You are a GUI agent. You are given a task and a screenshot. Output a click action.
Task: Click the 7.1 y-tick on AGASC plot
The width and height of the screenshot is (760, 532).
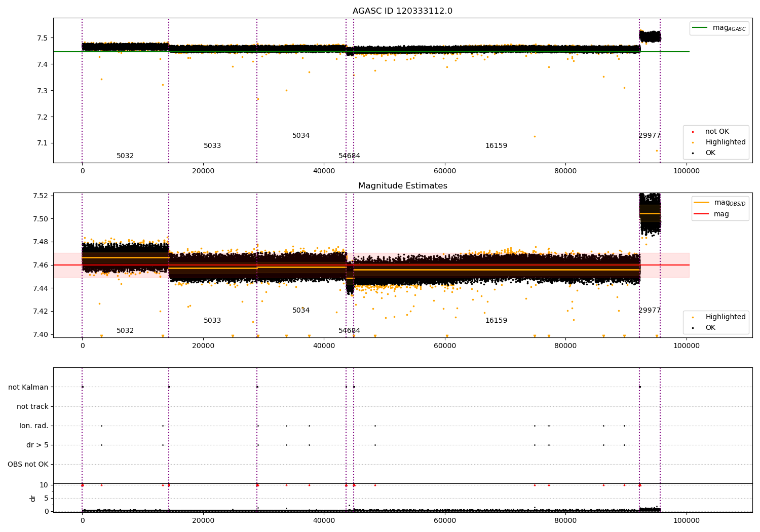tap(42, 143)
